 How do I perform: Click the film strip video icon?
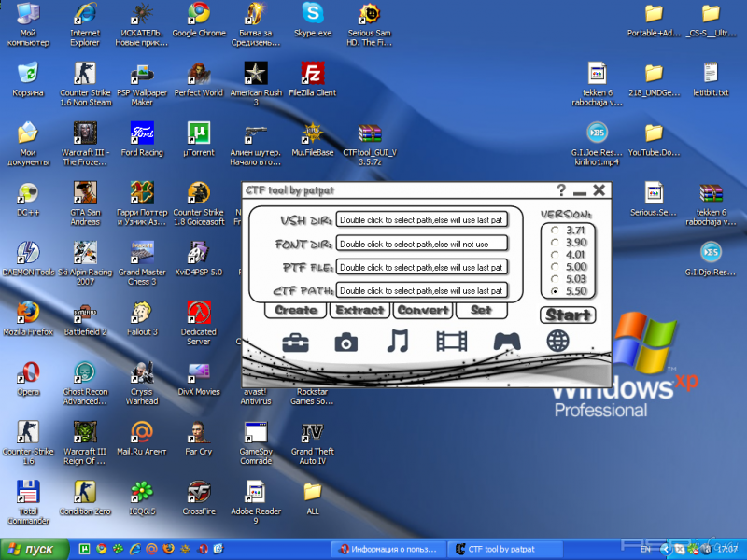451,342
